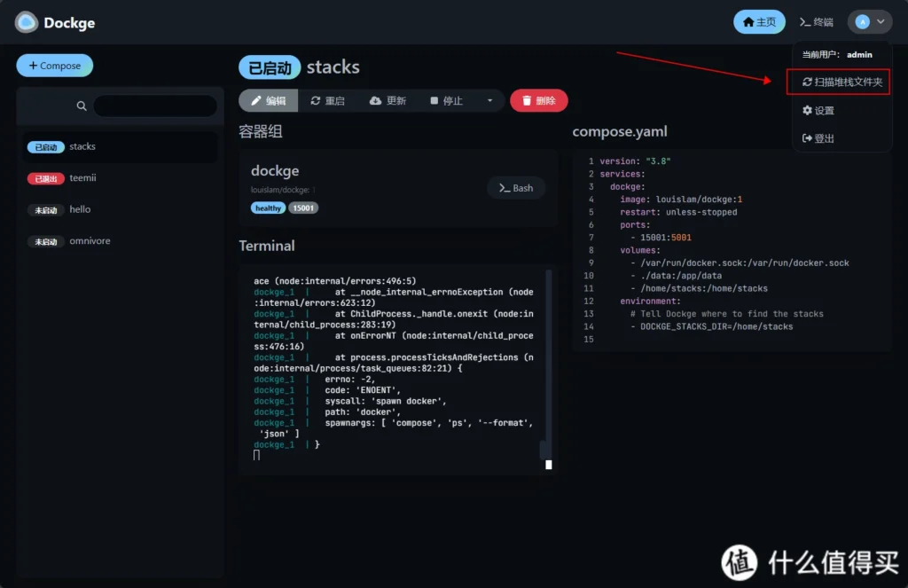The image size is (908, 588).
Task: Click the stack search input field
Action: coord(154,106)
